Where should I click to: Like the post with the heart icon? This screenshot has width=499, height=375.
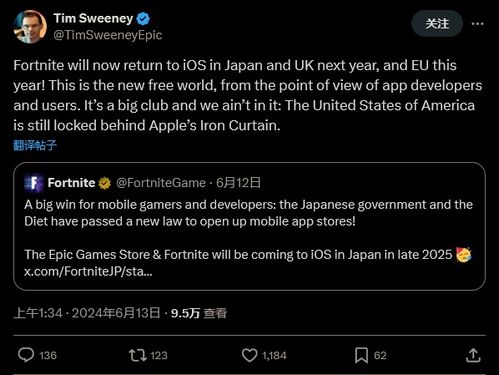click(x=249, y=355)
